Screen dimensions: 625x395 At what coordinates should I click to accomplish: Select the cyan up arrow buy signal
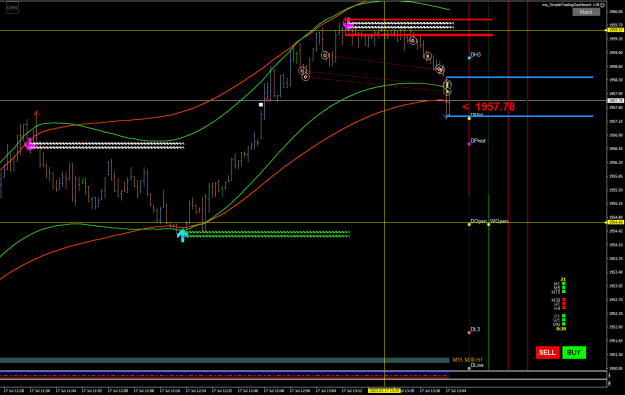(x=182, y=235)
